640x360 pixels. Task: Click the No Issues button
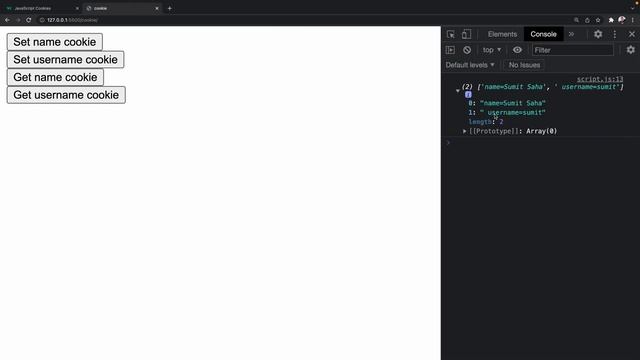[x=524, y=65]
